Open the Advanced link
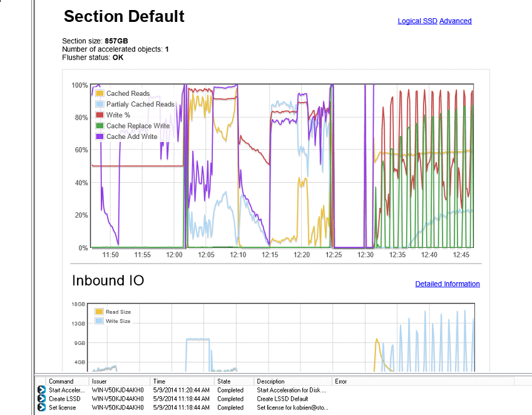Image resolution: width=532 pixels, height=415 pixels. coord(455,21)
